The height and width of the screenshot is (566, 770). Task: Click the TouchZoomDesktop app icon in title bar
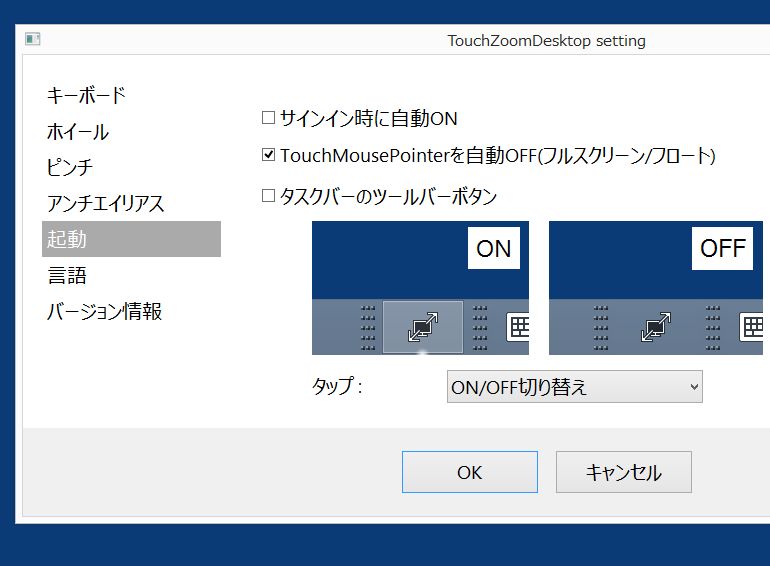[32, 39]
